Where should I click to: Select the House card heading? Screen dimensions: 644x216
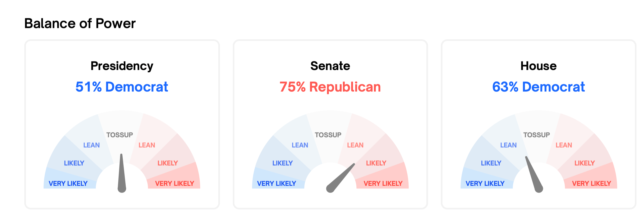538,66
